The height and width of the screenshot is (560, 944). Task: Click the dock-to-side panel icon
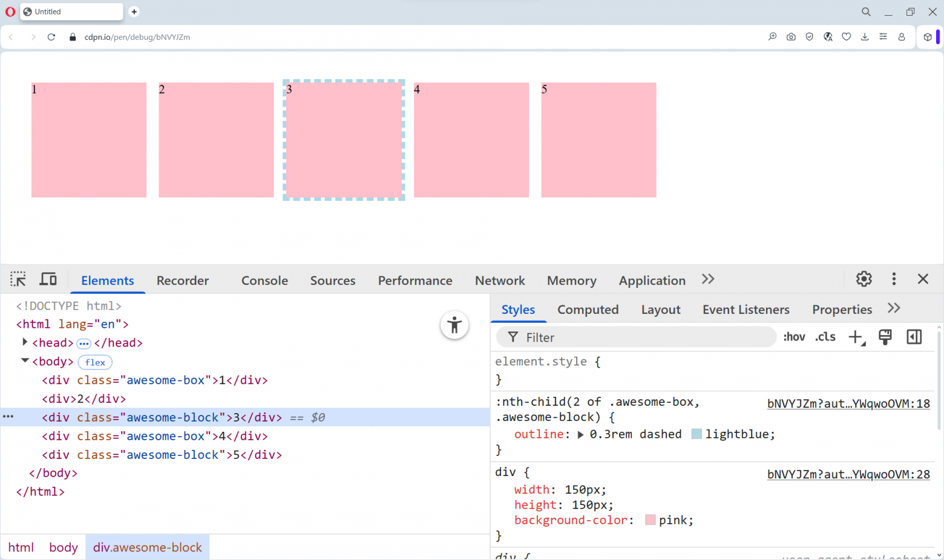point(914,337)
